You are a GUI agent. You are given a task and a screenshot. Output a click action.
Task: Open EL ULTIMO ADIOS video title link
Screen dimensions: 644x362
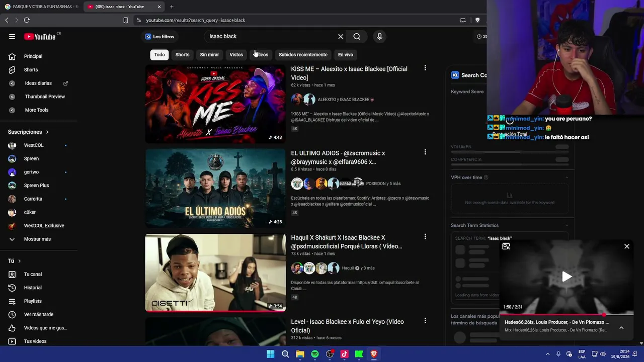[338, 157]
